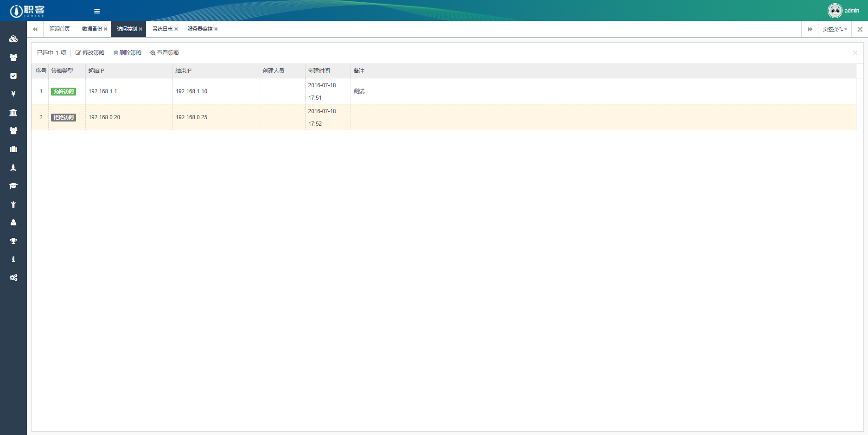Open the briefcase icon in sidebar
868x435 pixels.
(x=13, y=149)
